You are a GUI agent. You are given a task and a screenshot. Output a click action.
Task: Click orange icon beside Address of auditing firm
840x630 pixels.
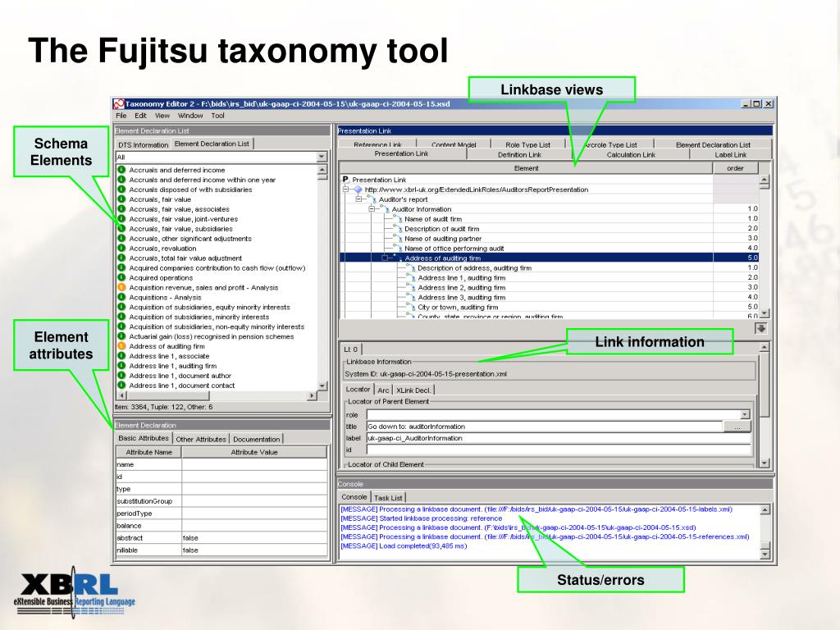pyautogui.click(x=121, y=346)
